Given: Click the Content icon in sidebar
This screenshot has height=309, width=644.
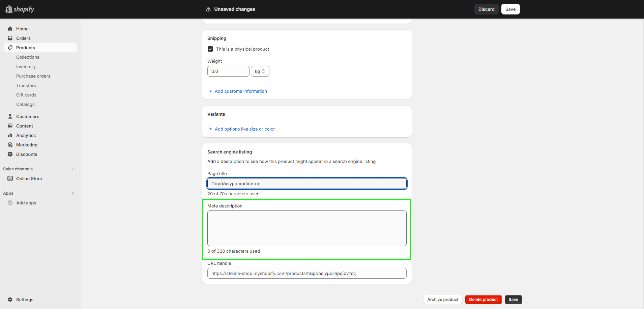Looking at the screenshot, I should point(10,126).
